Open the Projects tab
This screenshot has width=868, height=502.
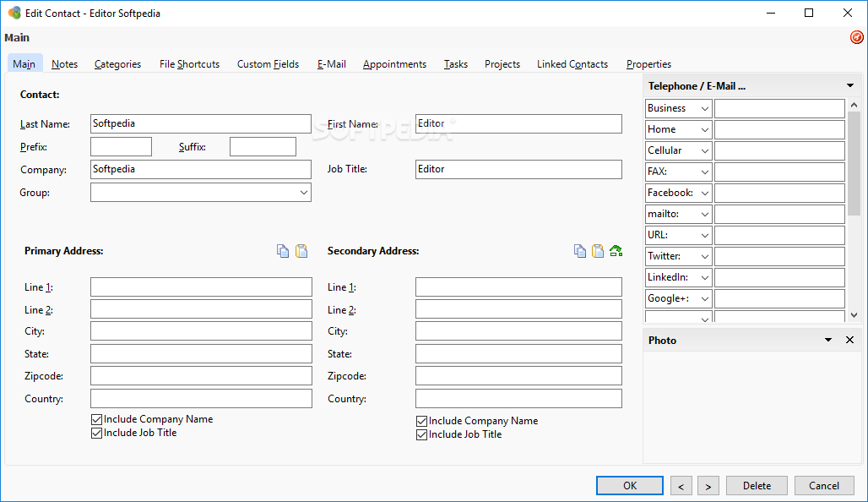tap(502, 64)
